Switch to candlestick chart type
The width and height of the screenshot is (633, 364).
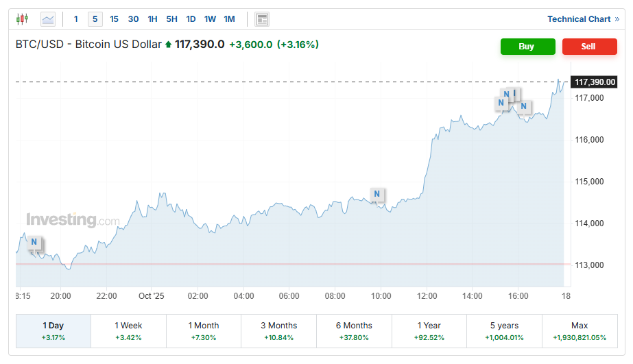click(x=23, y=19)
